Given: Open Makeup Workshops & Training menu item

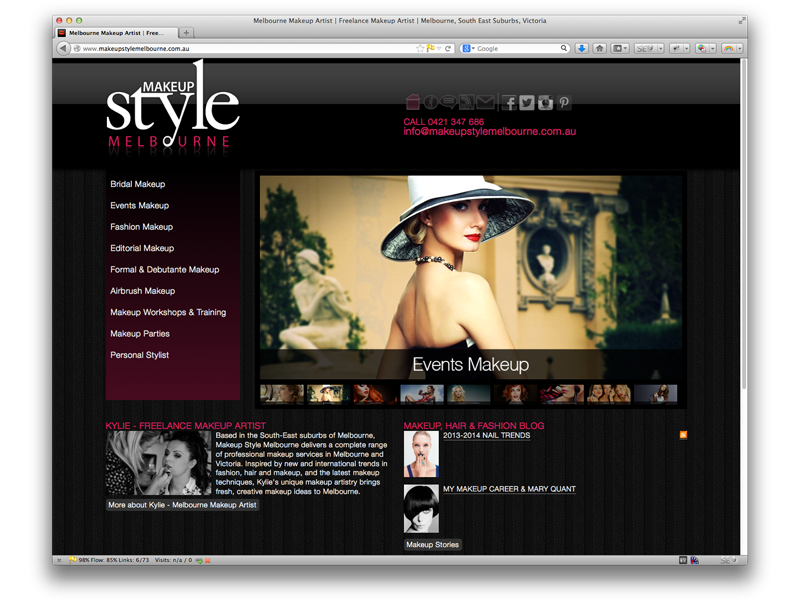Looking at the screenshot, I should (168, 312).
